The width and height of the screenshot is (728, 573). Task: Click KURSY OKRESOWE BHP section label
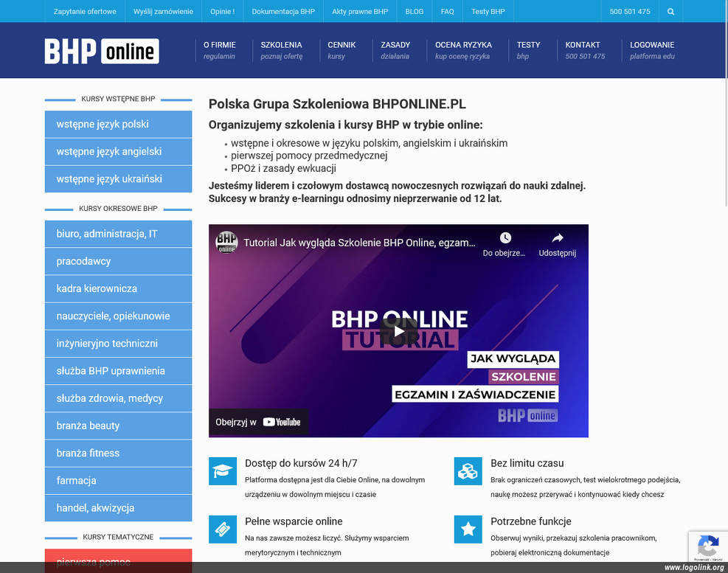coord(118,209)
